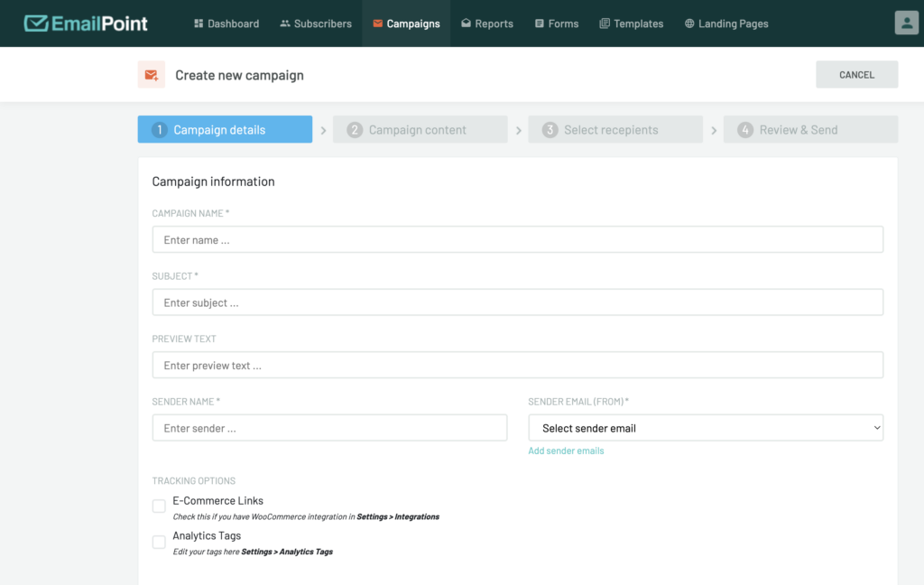Click the Forms icon in navbar
The height and width of the screenshot is (585, 924).
click(539, 23)
